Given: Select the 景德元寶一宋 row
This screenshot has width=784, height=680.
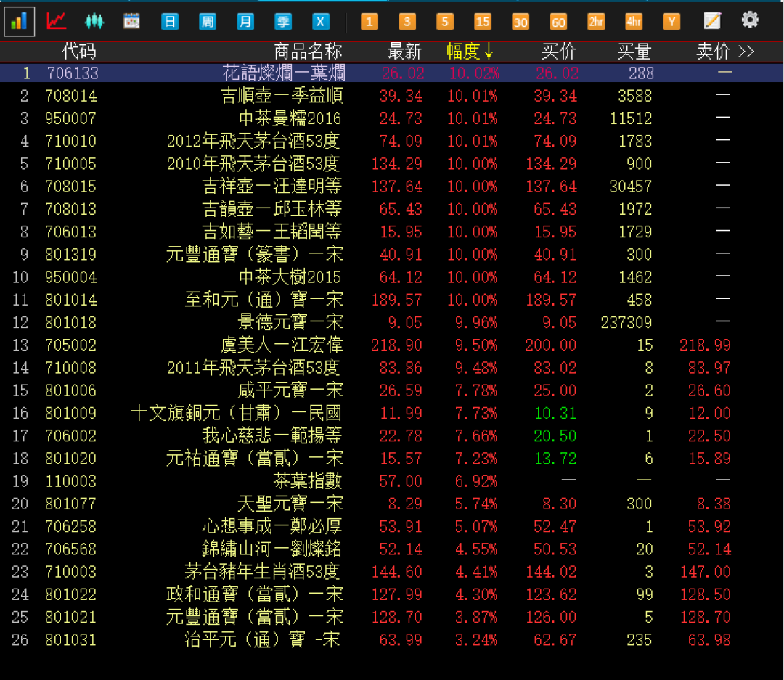Looking at the screenshot, I should [391, 322].
